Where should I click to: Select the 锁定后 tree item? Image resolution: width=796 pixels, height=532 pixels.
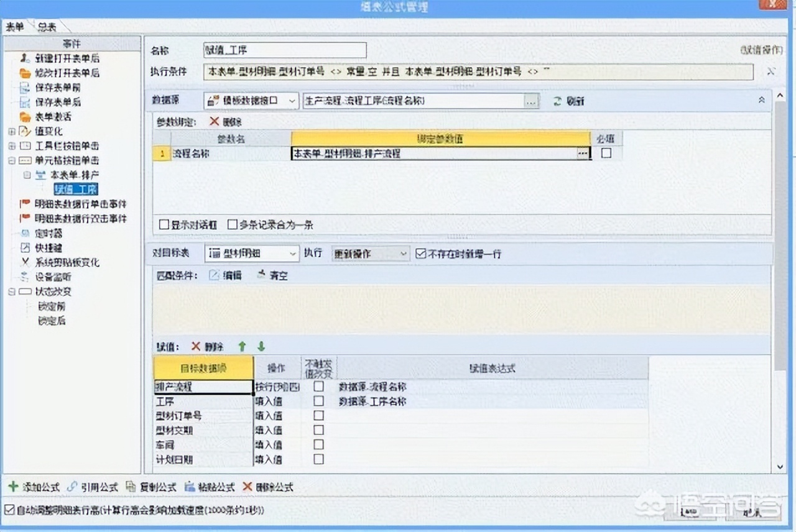pos(52,321)
